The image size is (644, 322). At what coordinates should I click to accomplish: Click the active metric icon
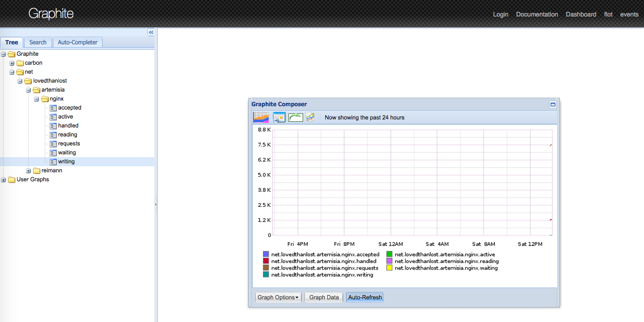(53, 117)
